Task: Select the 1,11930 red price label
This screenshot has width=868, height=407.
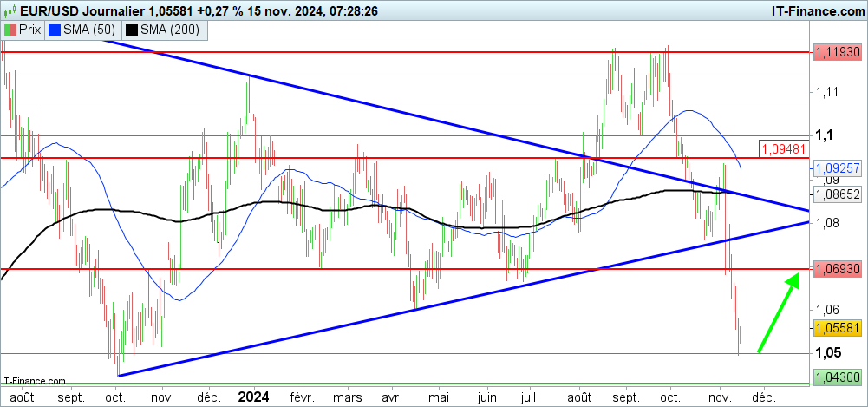Action: [x=837, y=53]
